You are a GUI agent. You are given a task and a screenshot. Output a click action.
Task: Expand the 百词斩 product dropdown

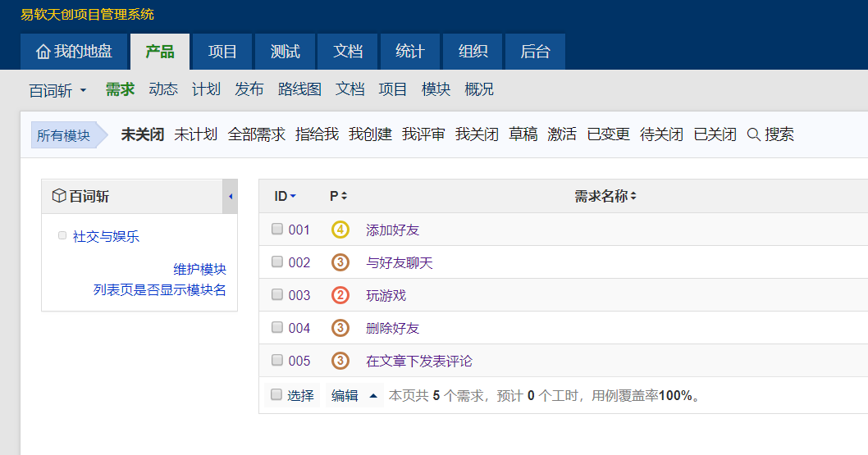click(x=57, y=90)
